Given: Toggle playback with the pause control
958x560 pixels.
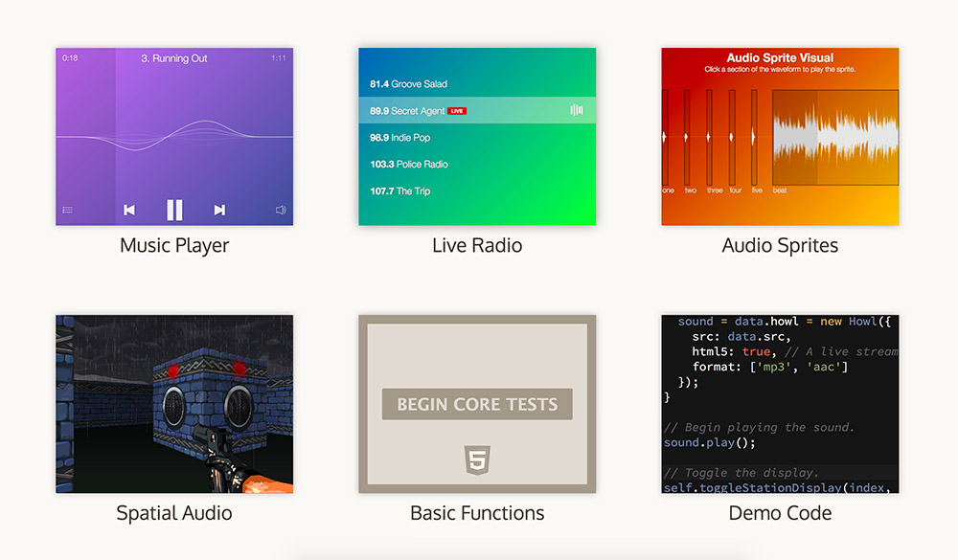Looking at the screenshot, I should click(x=174, y=210).
